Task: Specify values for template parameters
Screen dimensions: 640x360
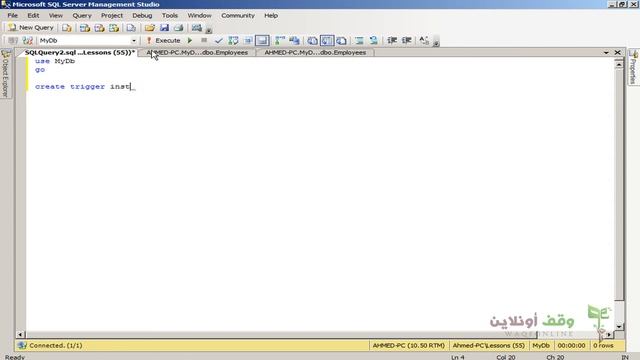Action: pos(424,40)
